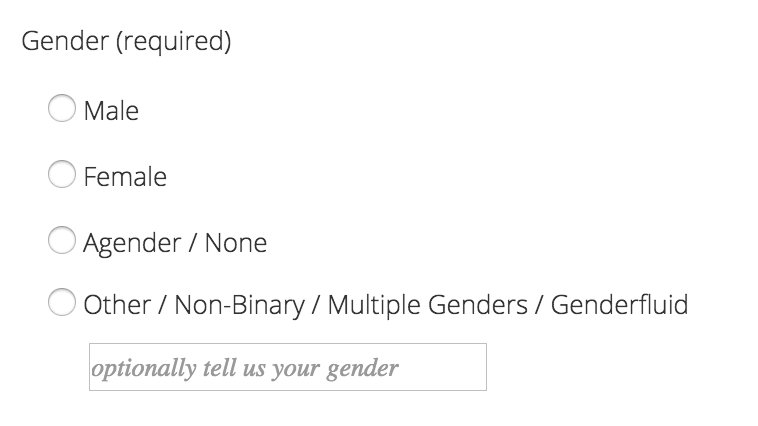Click the "Gender (required)" heading
758x426 pixels.
click(x=126, y=43)
